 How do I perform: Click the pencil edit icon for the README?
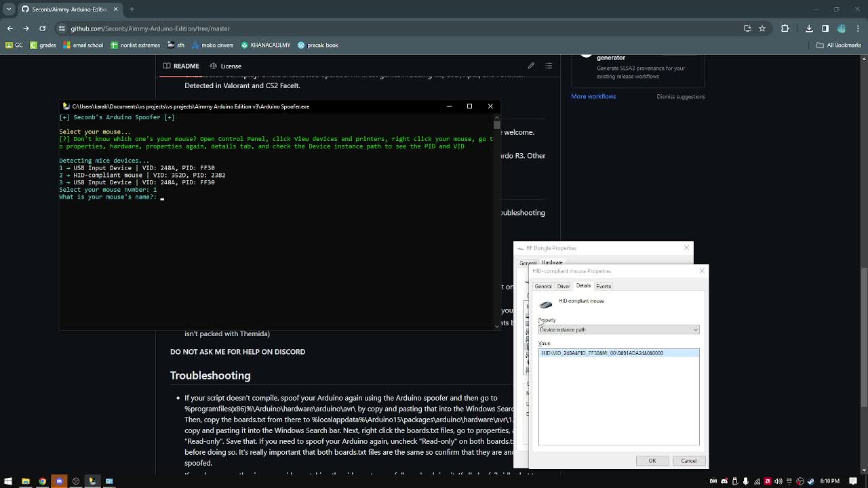(x=530, y=66)
